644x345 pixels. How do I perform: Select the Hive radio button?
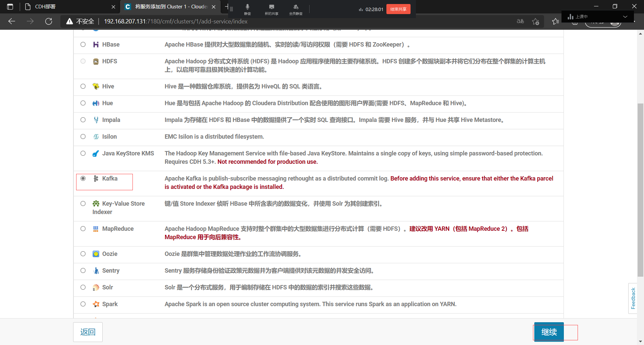click(83, 86)
